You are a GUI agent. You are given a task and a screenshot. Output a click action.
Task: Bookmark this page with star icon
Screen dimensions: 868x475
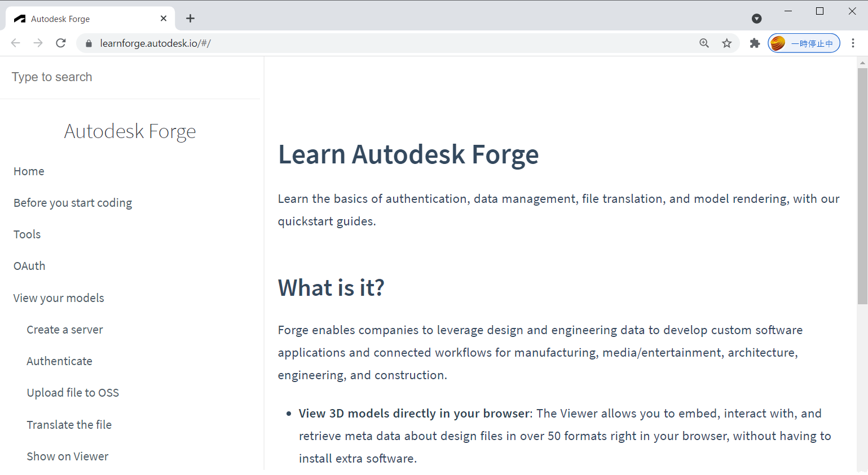pyautogui.click(x=727, y=43)
